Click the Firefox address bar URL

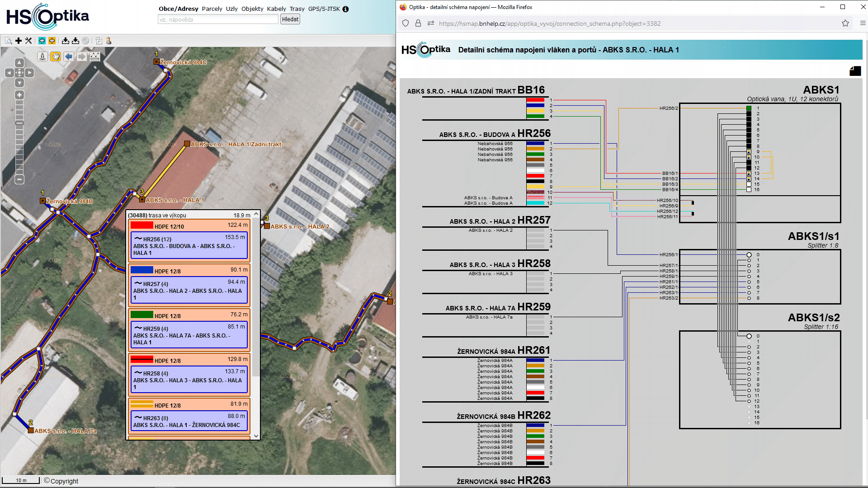(x=550, y=23)
